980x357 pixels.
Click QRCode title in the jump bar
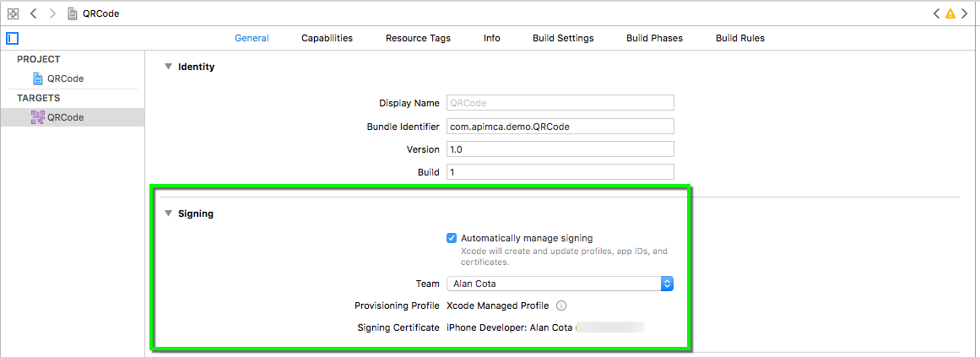point(100,14)
